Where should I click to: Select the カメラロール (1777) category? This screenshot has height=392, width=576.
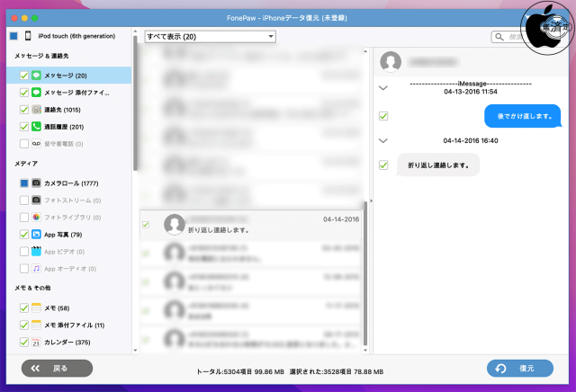68,183
